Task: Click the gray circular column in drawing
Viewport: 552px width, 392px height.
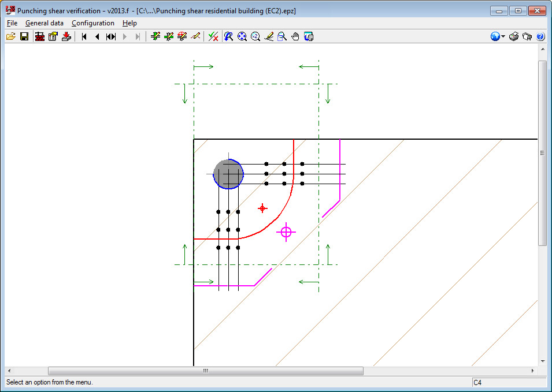Action: 228,173
